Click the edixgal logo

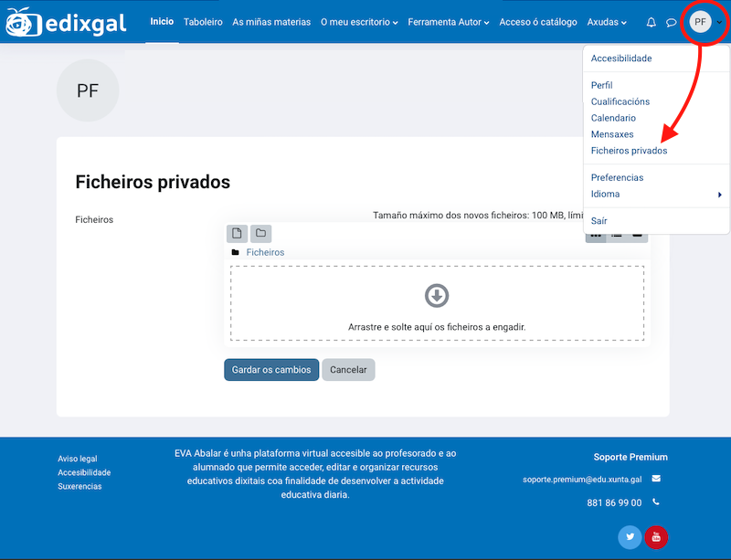[x=64, y=22]
